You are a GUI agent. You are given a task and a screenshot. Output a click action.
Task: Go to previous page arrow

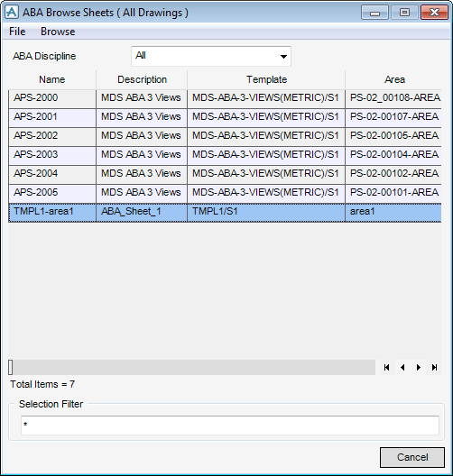[402, 367]
